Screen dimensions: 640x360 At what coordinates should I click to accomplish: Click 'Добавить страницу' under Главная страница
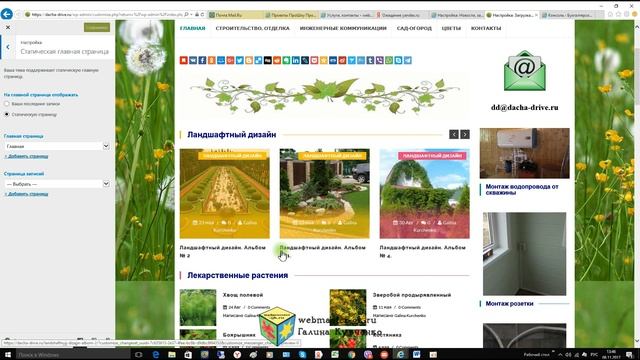[x=26, y=156]
